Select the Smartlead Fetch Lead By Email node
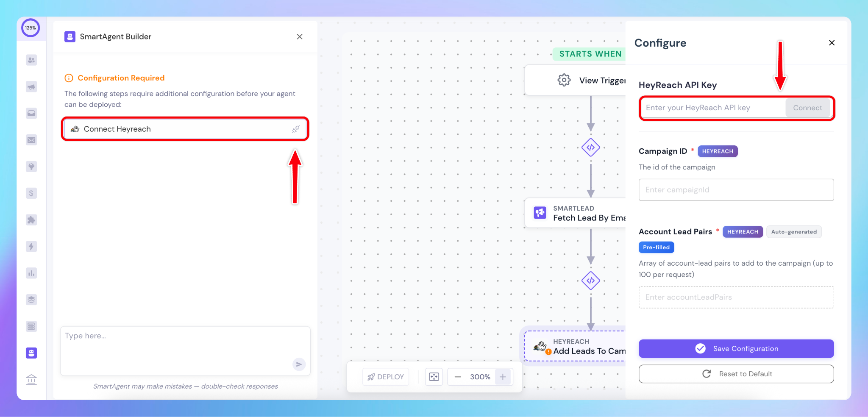 coord(575,213)
